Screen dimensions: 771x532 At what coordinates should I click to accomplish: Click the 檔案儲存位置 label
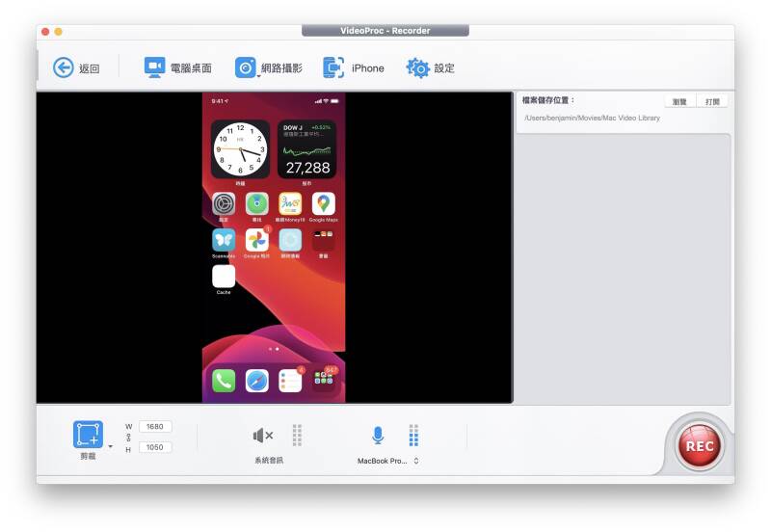[548, 100]
